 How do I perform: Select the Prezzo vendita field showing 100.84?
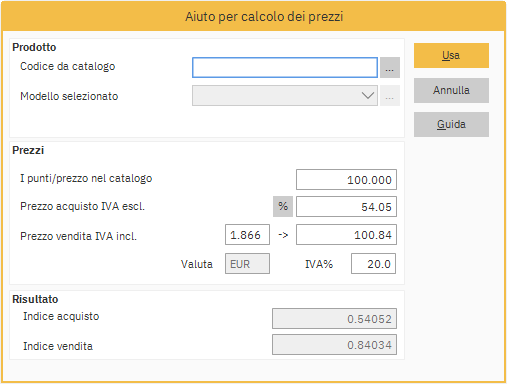[346, 235]
